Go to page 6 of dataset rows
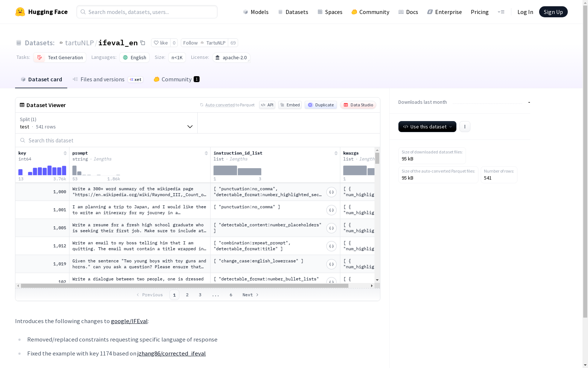 [231, 295]
